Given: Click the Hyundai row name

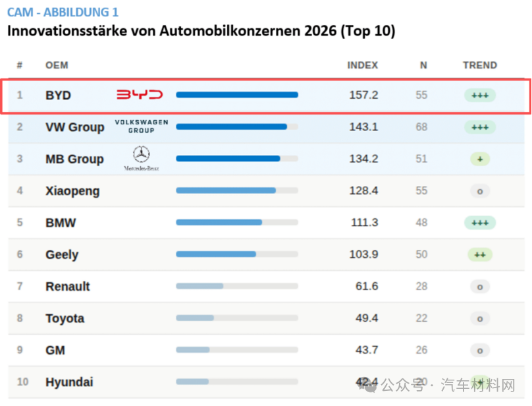Looking at the screenshot, I should pos(69,382).
